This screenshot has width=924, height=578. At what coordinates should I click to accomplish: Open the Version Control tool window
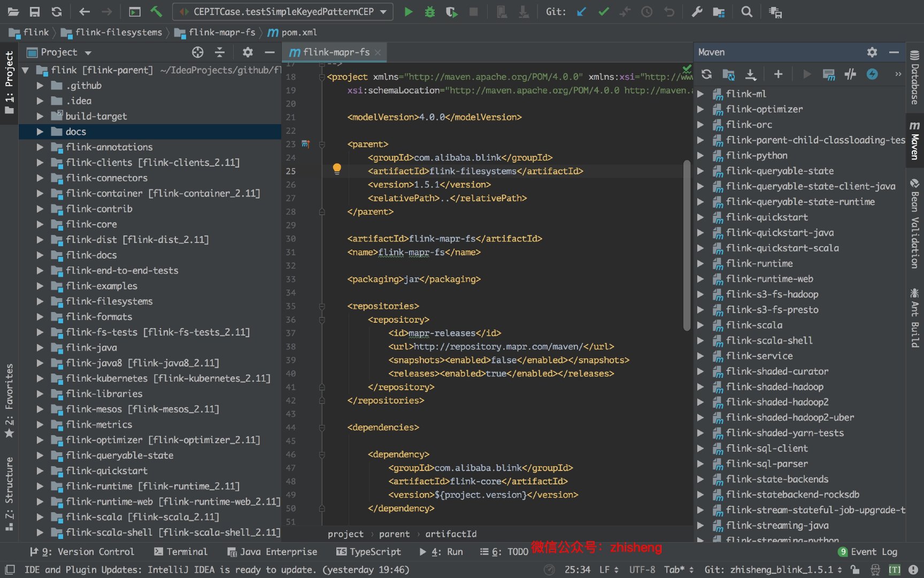click(82, 552)
